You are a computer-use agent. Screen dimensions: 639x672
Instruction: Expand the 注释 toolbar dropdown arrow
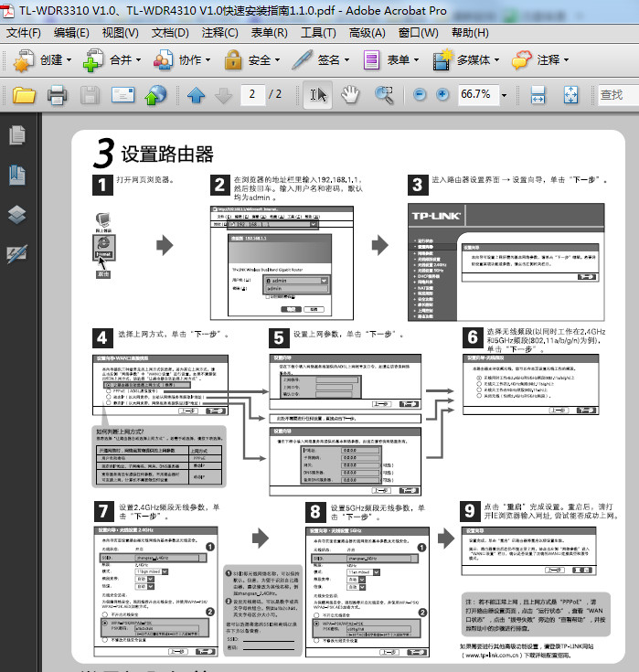[x=566, y=60]
